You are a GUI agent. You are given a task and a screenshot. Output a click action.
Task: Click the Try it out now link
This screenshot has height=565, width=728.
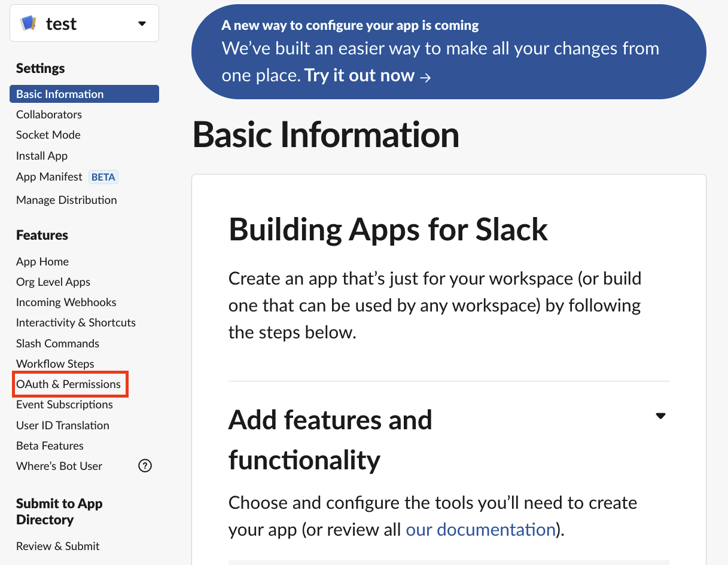coord(367,75)
